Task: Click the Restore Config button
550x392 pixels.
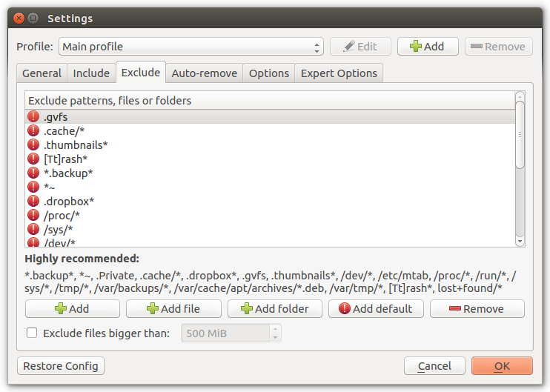Action: tap(61, 366)
